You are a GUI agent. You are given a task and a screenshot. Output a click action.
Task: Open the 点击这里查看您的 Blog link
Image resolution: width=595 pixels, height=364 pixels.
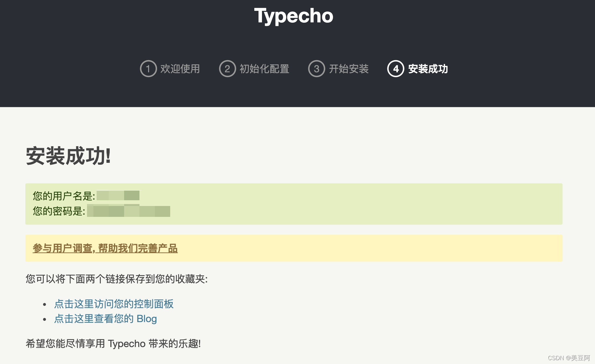click(x=106, y=319)
